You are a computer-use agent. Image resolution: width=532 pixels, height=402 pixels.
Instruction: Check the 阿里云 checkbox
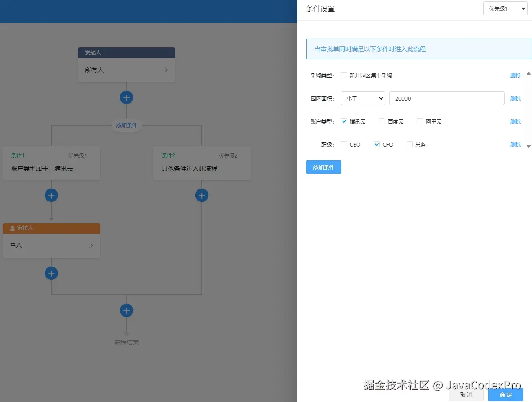coord(420,121)
